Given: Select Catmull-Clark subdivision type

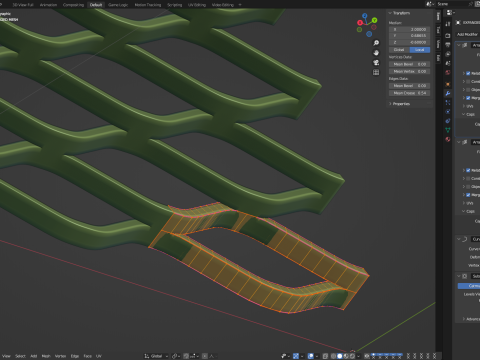Looking at the screenshot, I should coord(469,286).
